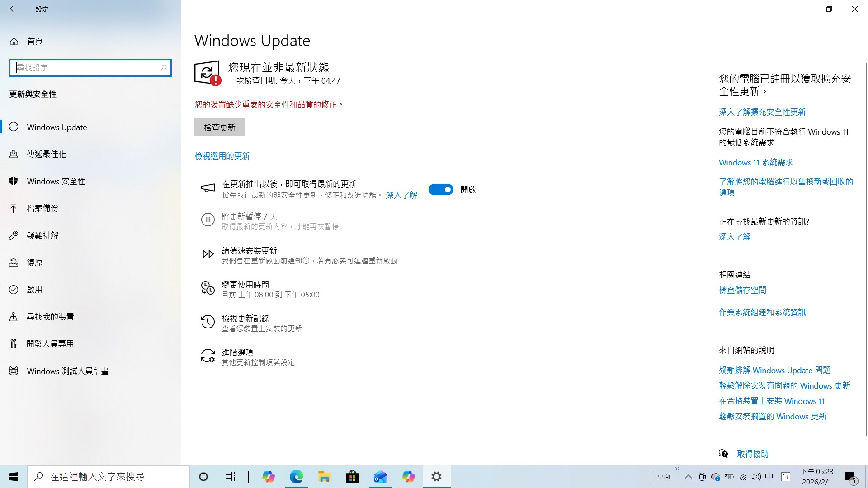This screenshot has width=868, height=488.
Task: Expand the 桌面 toolbar chevron
Action: (677, 469)
